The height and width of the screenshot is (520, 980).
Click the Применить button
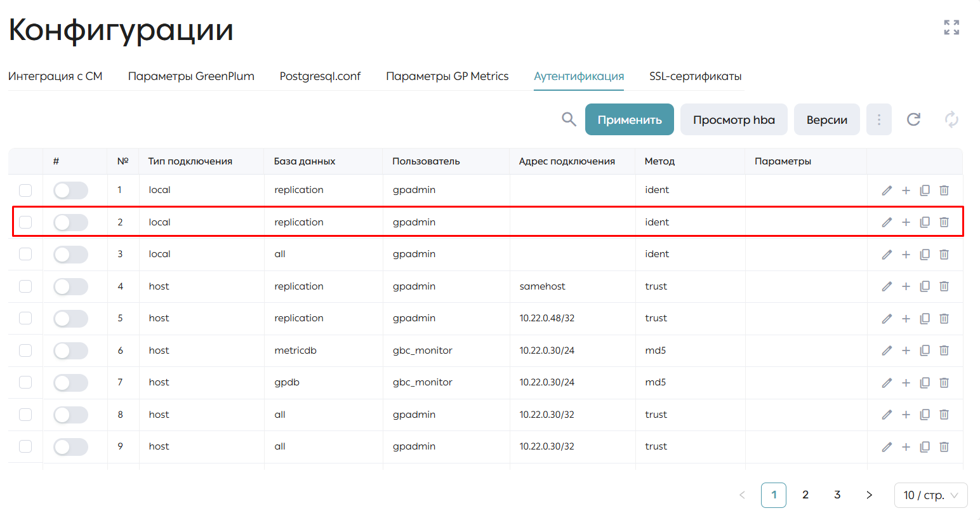pyautogui.click(x=630, y=119)
